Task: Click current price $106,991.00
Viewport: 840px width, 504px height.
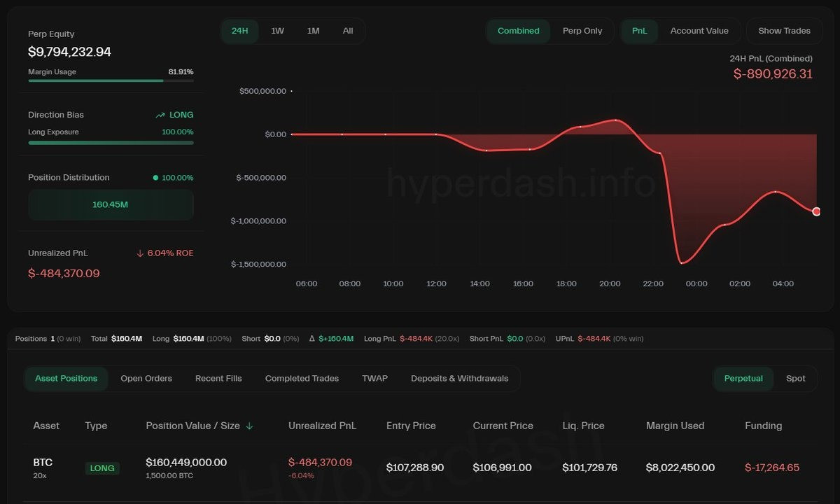Action: [x=502, y=468]
